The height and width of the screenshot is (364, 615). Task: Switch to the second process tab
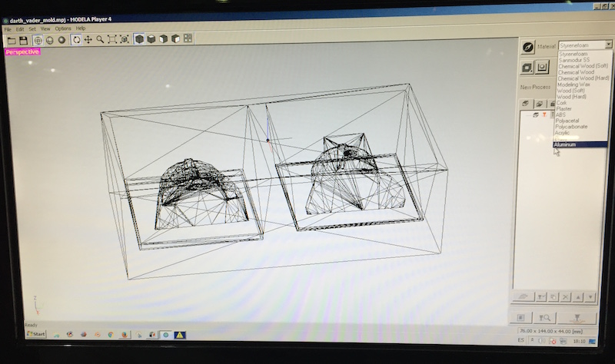point(539,104)
